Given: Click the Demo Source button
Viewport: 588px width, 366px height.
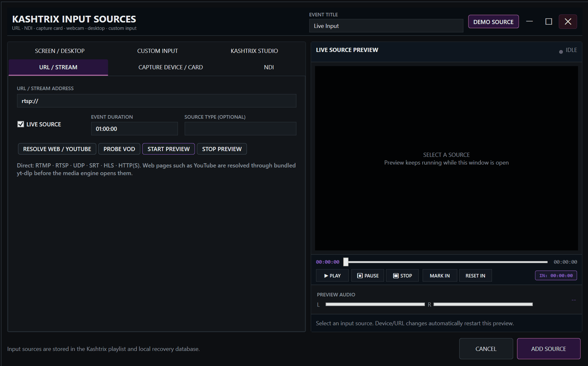Looking at the screenshot, I should (x=493, y=22).
